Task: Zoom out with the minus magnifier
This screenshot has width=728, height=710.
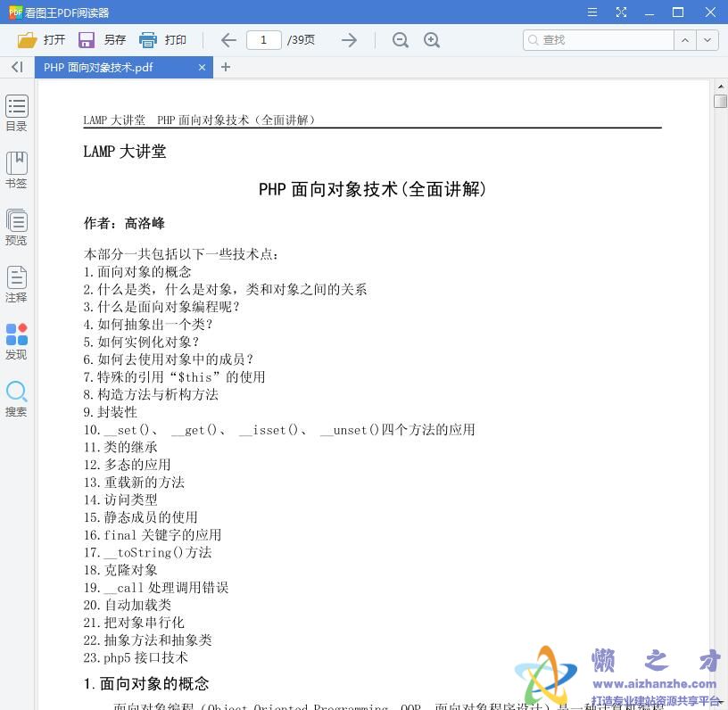Action: [401, 40]
